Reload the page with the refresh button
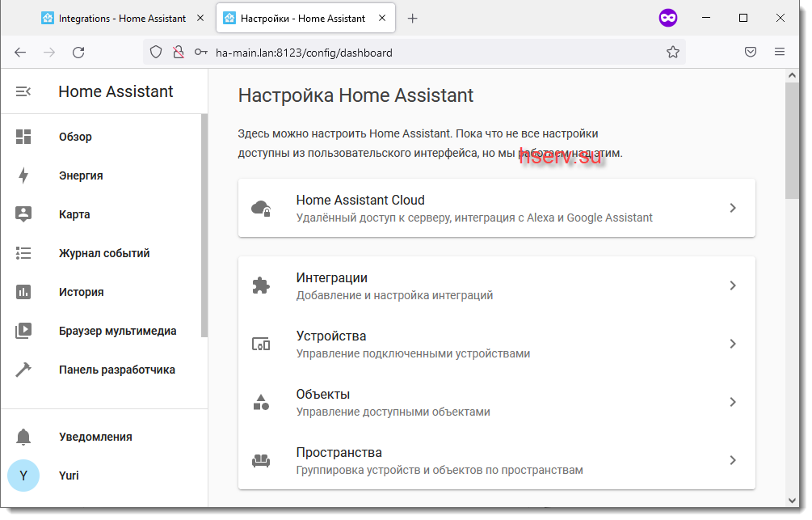The width and height of the screenshot is (812, 520). [x=78, y=53]
